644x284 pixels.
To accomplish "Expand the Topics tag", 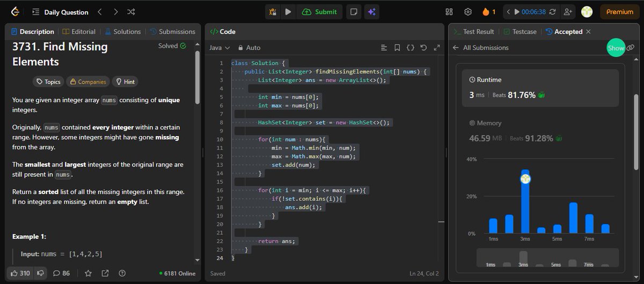I will point(48,82).
